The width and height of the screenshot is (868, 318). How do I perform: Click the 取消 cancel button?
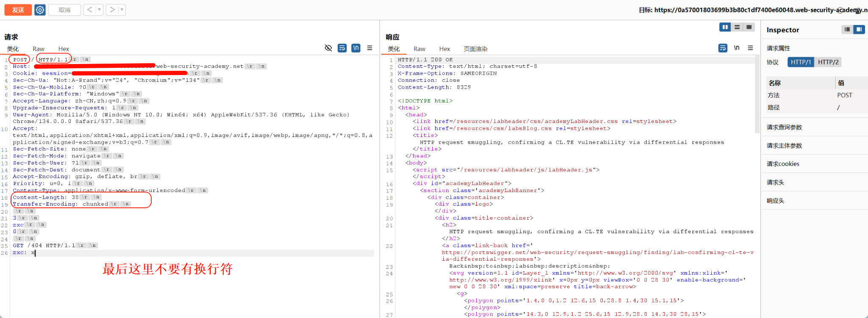[x=64, y=10]
